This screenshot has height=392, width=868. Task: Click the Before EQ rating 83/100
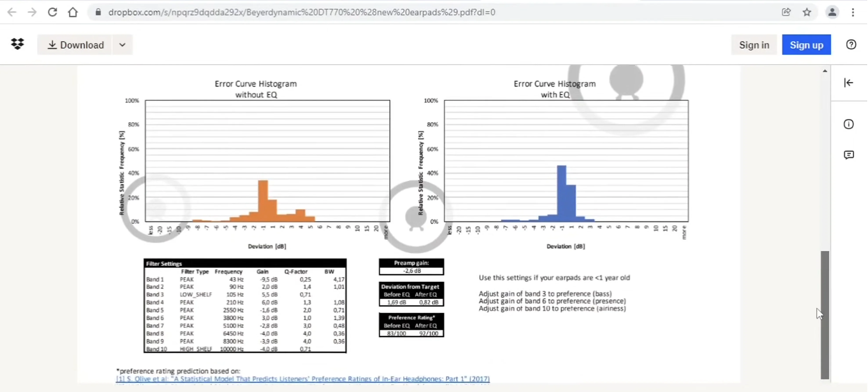point(396,334)
